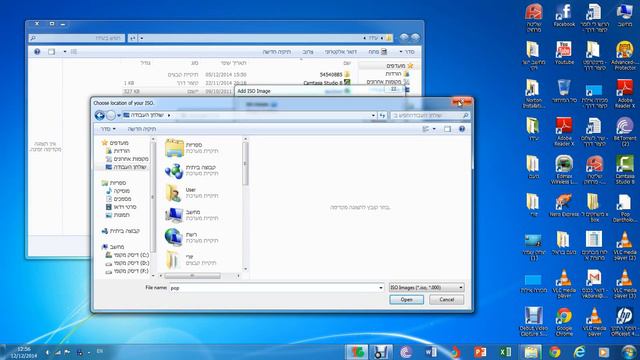Viewport: 640px width, 360px height.
Task: Select Camtasia Studio 8 row in background Explorer
Action: click(237, 83)
